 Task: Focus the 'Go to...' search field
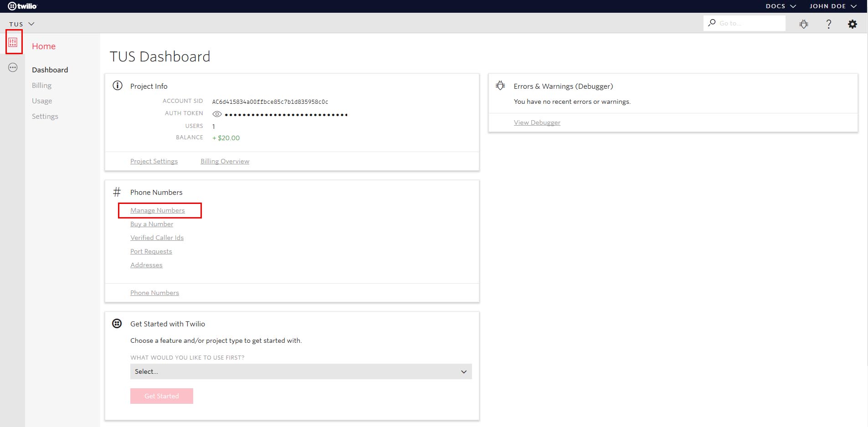tap(745, 23)
